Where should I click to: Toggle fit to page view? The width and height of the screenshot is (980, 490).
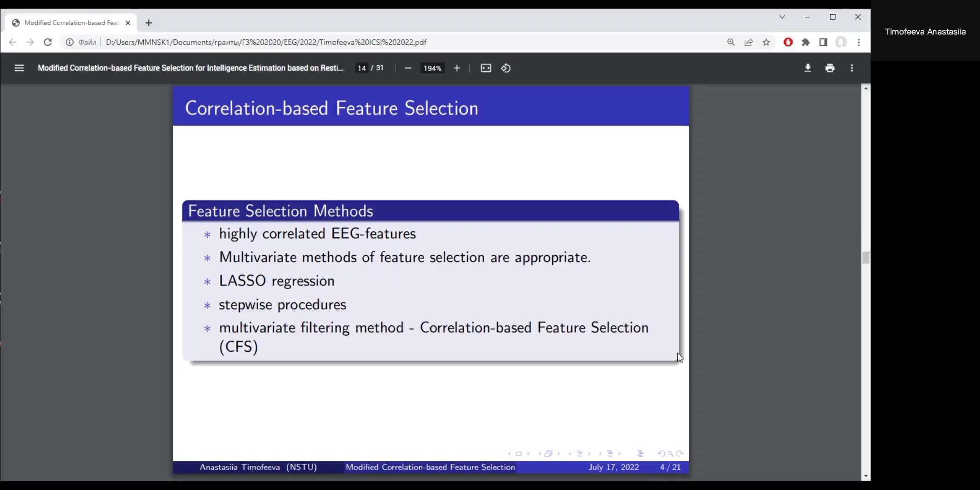coord(486,68)
